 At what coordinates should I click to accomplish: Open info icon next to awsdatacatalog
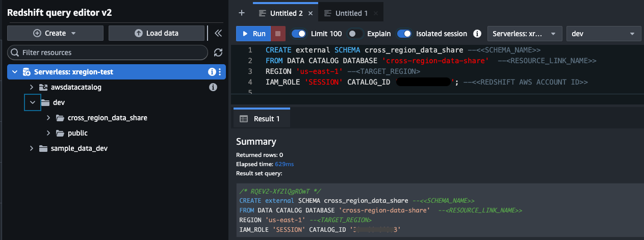tap(214, 87)
